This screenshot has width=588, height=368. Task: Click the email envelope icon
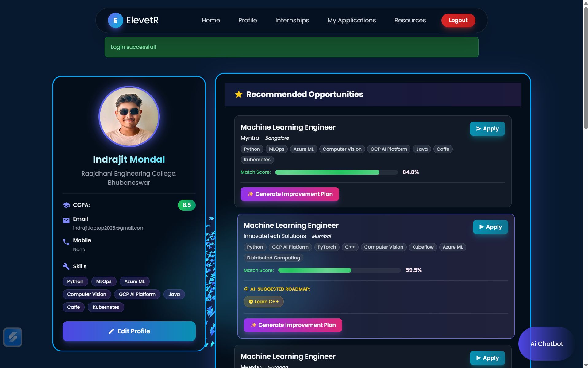coord(66,220)
